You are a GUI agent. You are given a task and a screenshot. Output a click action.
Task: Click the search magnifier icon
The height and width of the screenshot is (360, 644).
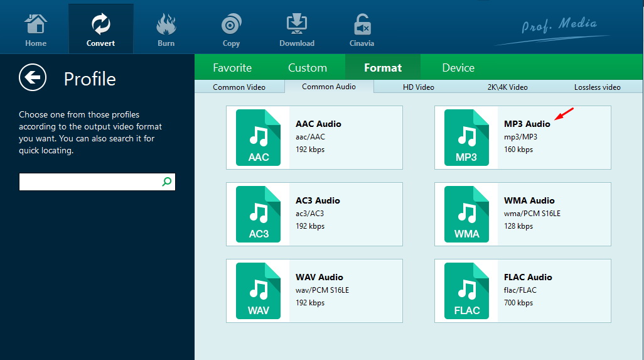(167, 182)
